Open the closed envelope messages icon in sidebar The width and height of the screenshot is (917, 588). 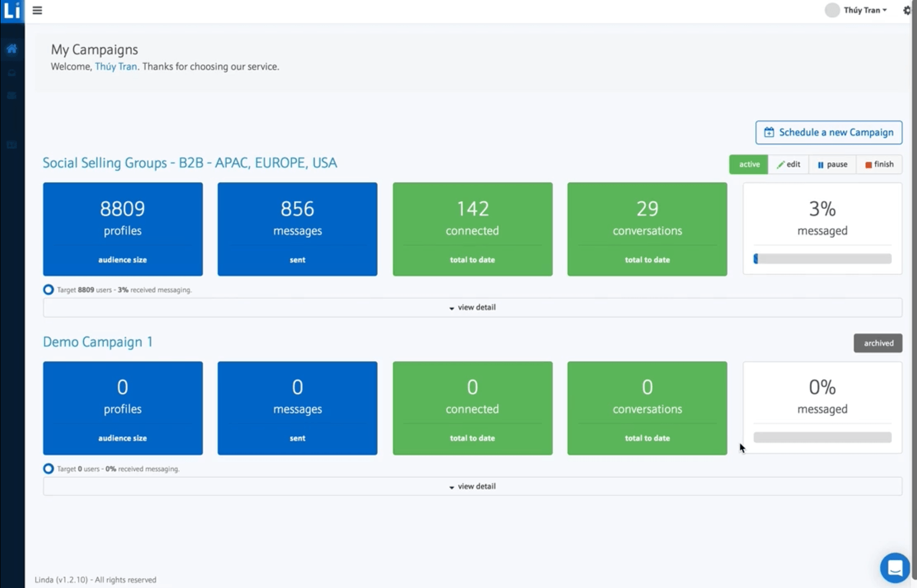pyautogui.click(x=12, y=96)
